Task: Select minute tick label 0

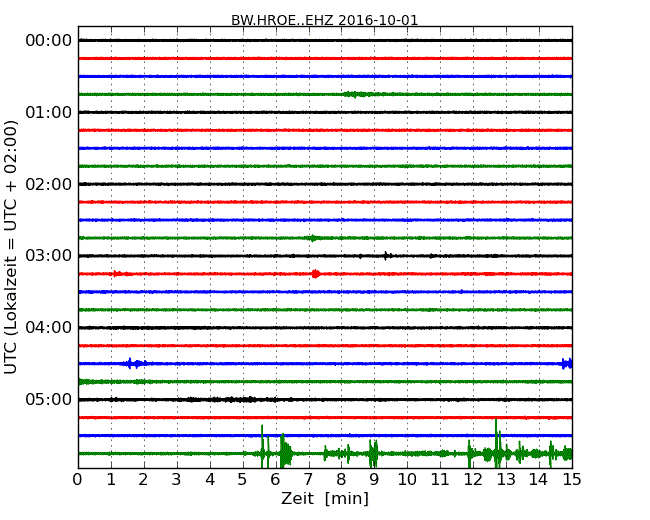Action: tap(78, 480)
